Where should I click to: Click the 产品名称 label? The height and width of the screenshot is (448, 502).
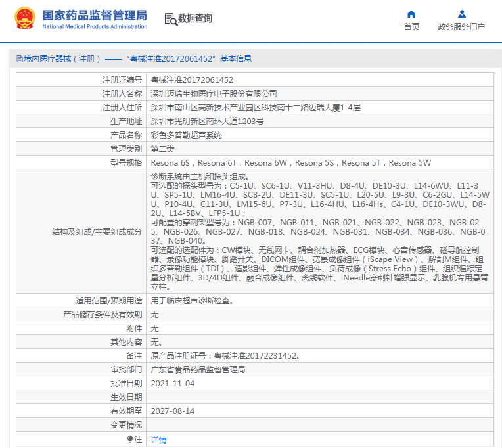[x=126, y=135]
